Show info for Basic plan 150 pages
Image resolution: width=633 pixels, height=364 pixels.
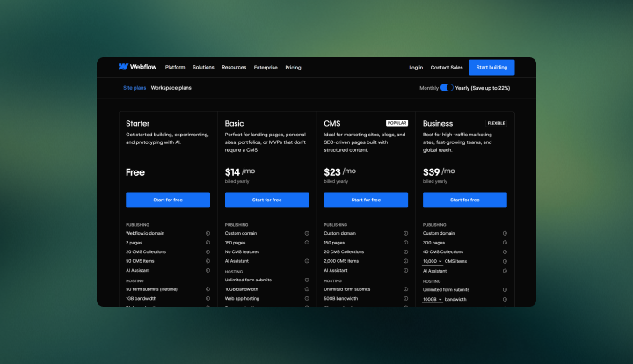307,243
